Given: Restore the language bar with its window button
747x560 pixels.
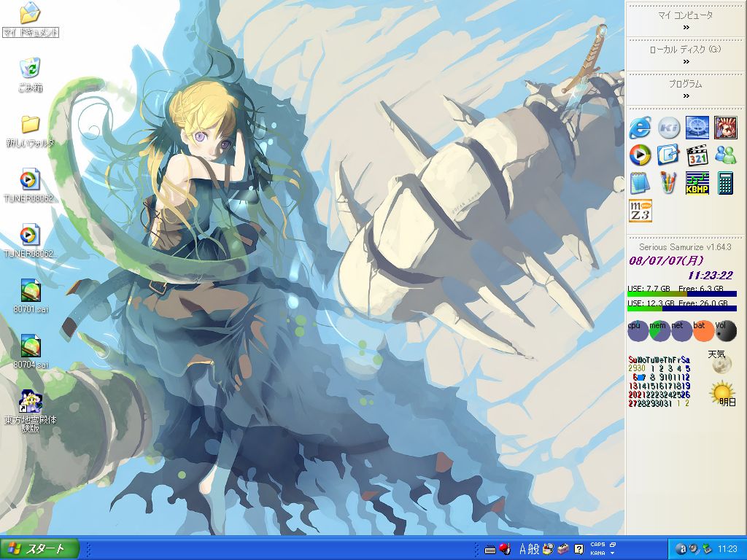Looking at the screenshot, I should click(613, 544).
